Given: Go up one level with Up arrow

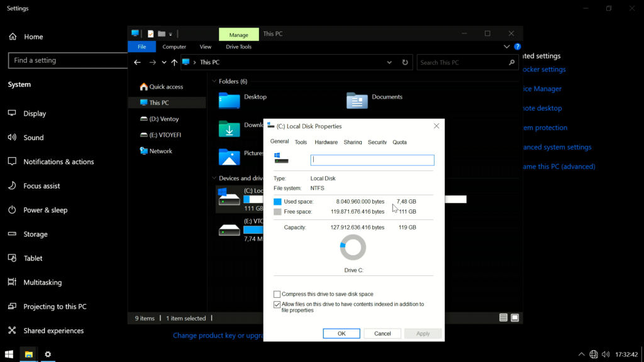Looking at the screenshot, I should pos(174,62).
